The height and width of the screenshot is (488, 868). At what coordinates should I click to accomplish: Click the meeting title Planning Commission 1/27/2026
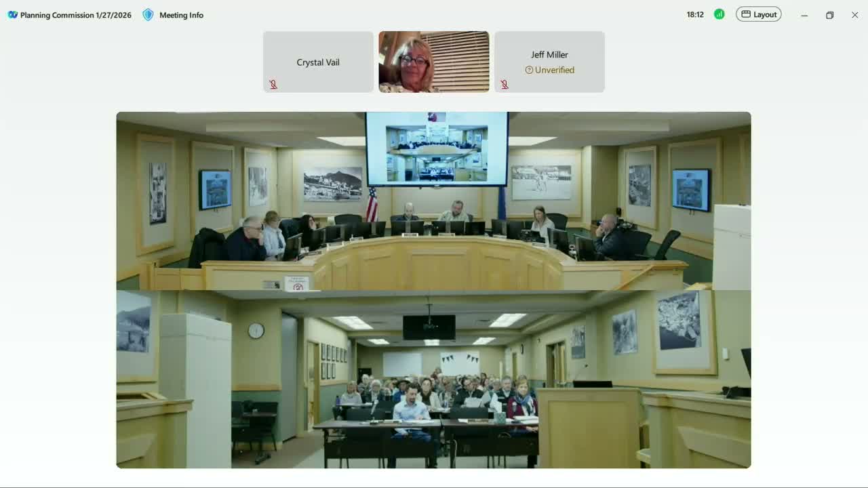pyautogui.click(x=76, y=15)
